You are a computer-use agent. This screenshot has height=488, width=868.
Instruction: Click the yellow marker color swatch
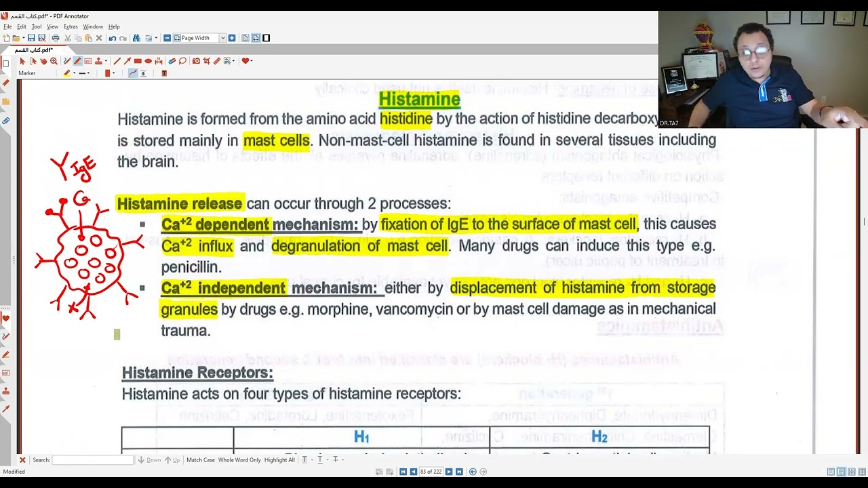point(67,73)
